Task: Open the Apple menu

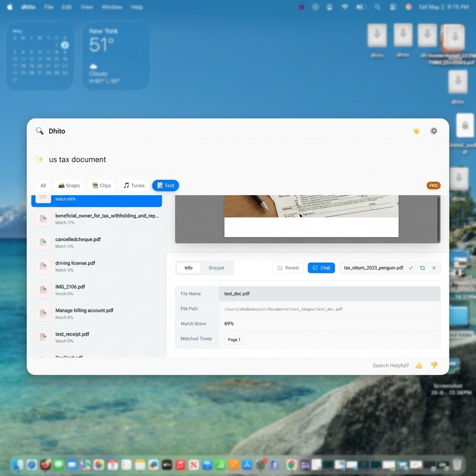Action: pos(10,7)
